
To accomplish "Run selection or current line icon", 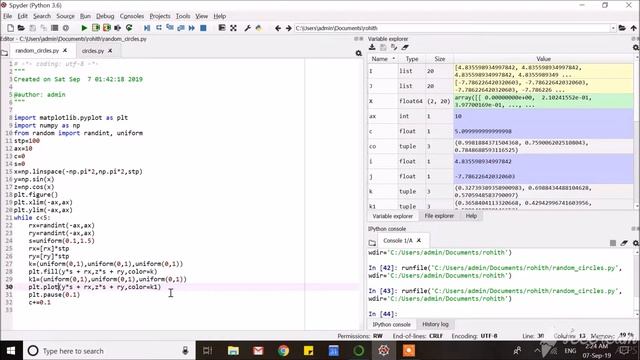I will [118, 28].
